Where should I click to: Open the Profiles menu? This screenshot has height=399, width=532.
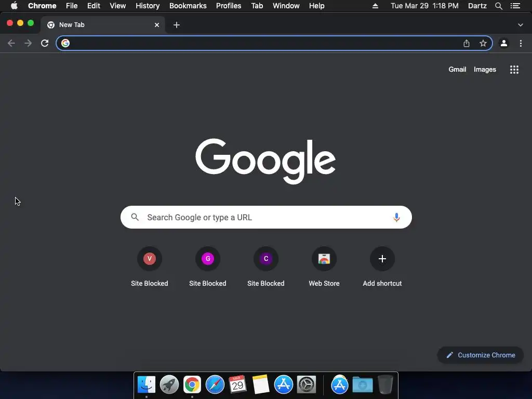tap(229, 6)
